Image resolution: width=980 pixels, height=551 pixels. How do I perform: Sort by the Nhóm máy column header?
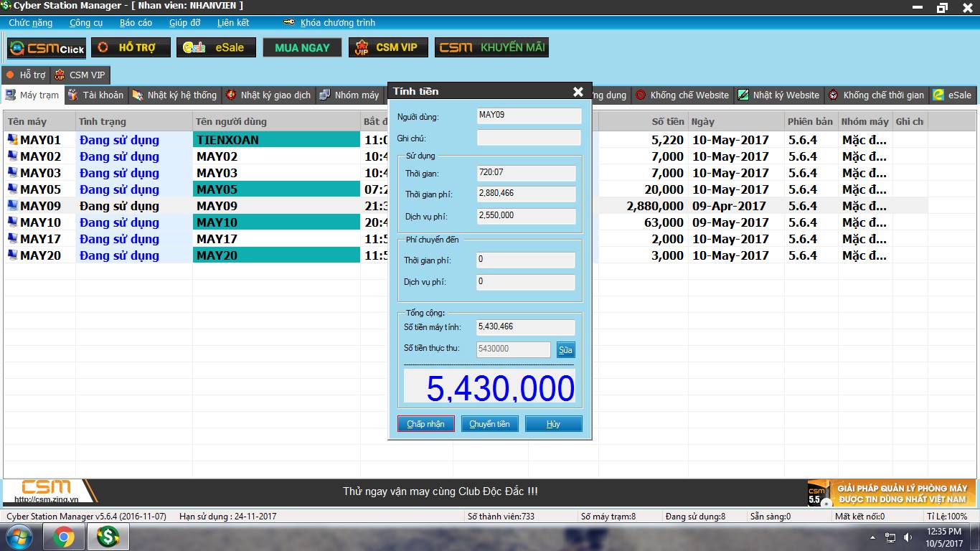865,121
